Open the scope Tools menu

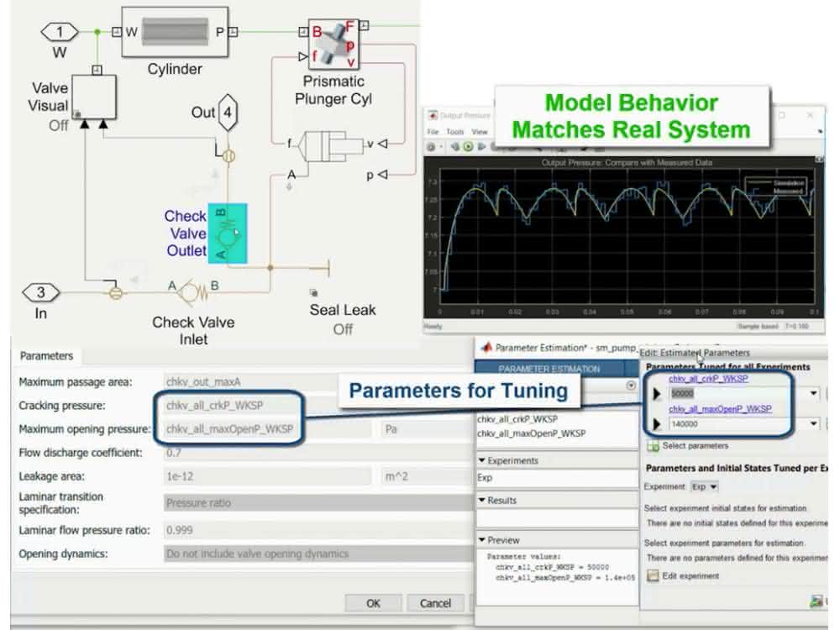pos(454,131)
